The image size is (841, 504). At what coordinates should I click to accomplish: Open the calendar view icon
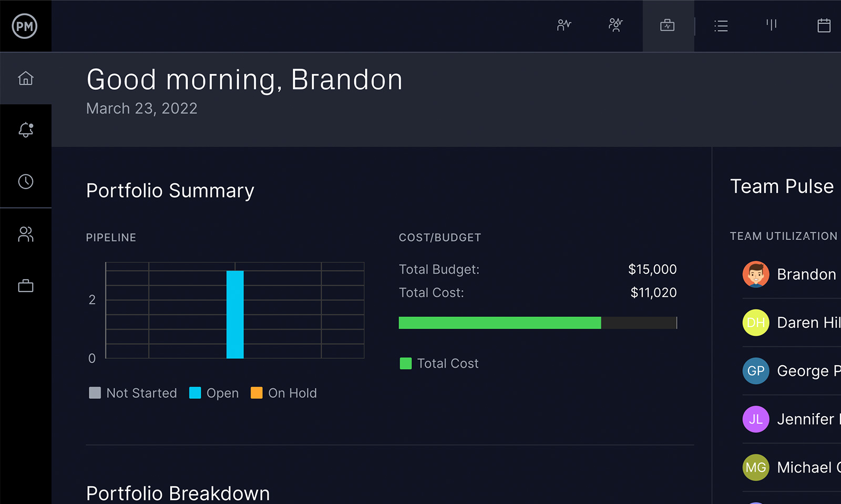823,25
